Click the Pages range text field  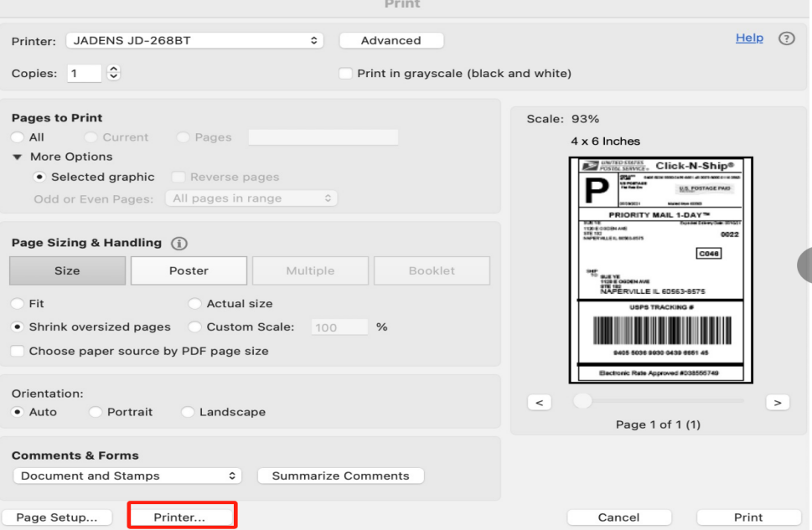click(323, 137)
